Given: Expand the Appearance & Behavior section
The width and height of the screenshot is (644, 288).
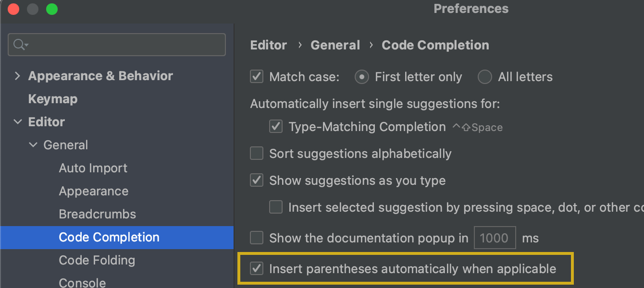Looking at the screenshot, I should tap(18, 76).
